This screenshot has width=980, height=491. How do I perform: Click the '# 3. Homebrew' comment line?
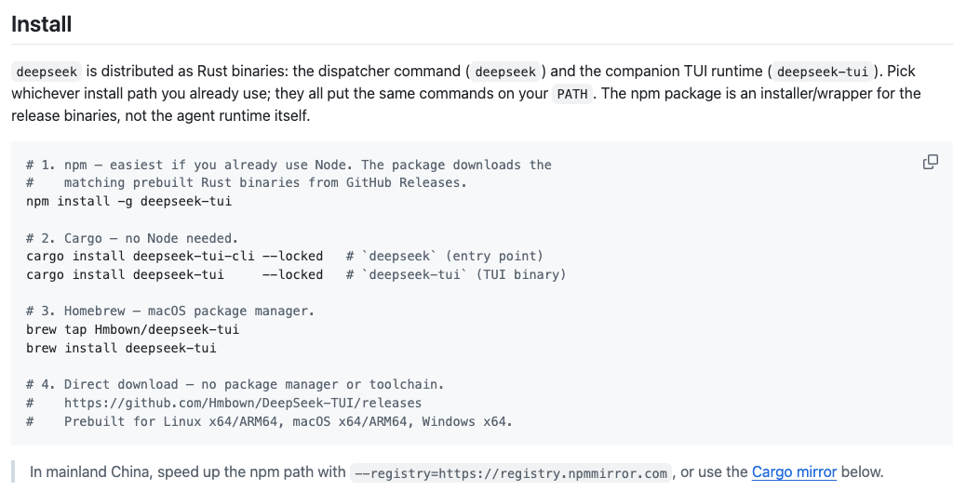170,312
